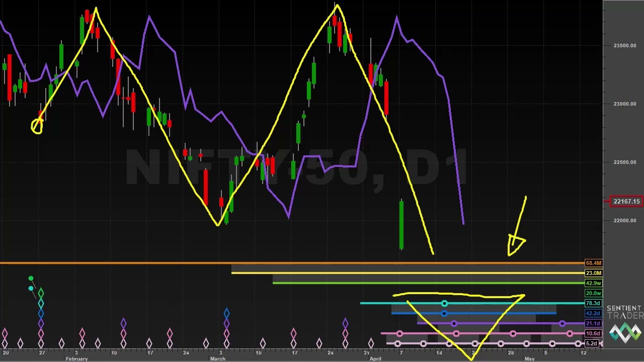Viewport: 644px width, 362px height.
Task: Click the 78.3d cycle label
Action: click(593, 303)
